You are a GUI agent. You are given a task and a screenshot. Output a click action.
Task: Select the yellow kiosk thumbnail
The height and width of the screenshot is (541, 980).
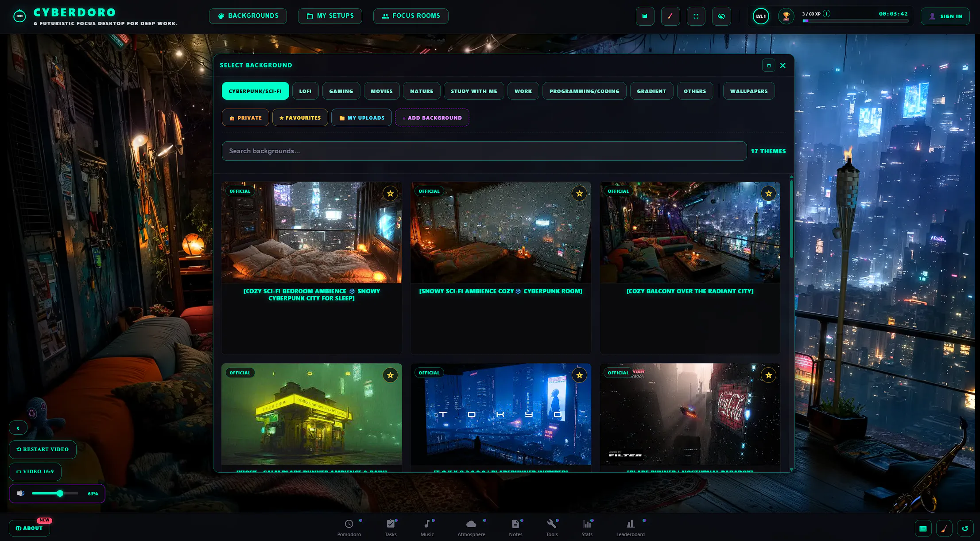312,414
